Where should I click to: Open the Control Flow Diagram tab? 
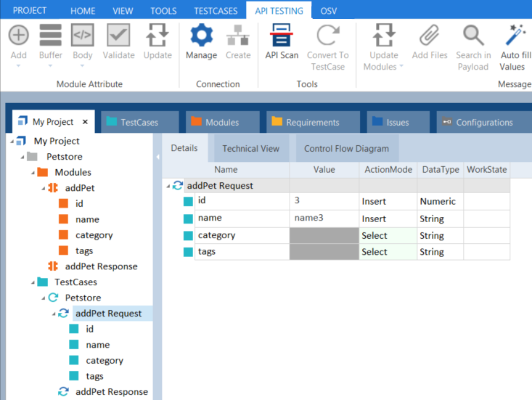pyautogui.click(x=345, y=149)
